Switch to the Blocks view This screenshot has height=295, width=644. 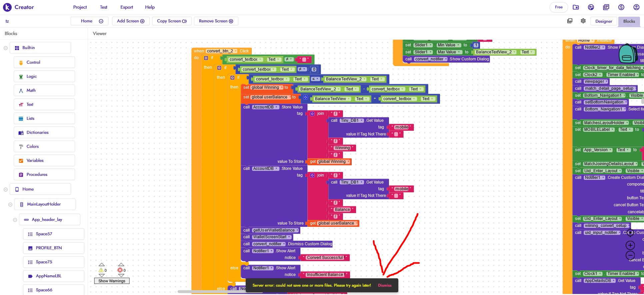[x=629, y=21]
